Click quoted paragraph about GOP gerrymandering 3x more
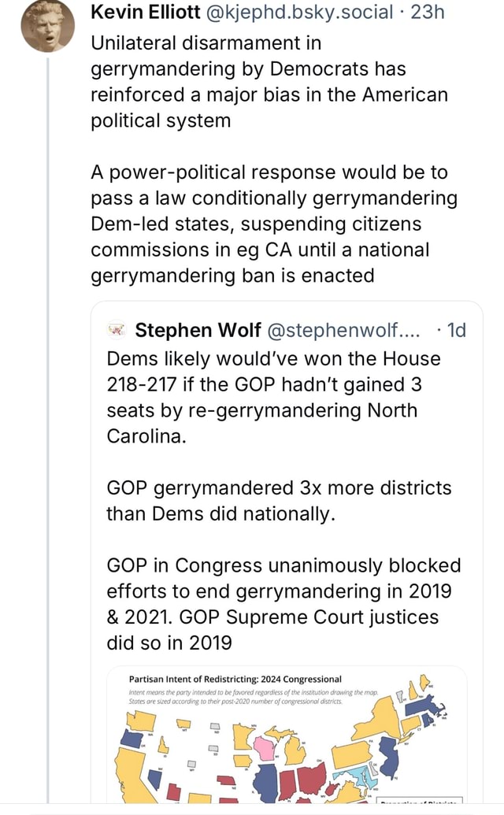This screenshot has height=815, width=504. point(279,501)
